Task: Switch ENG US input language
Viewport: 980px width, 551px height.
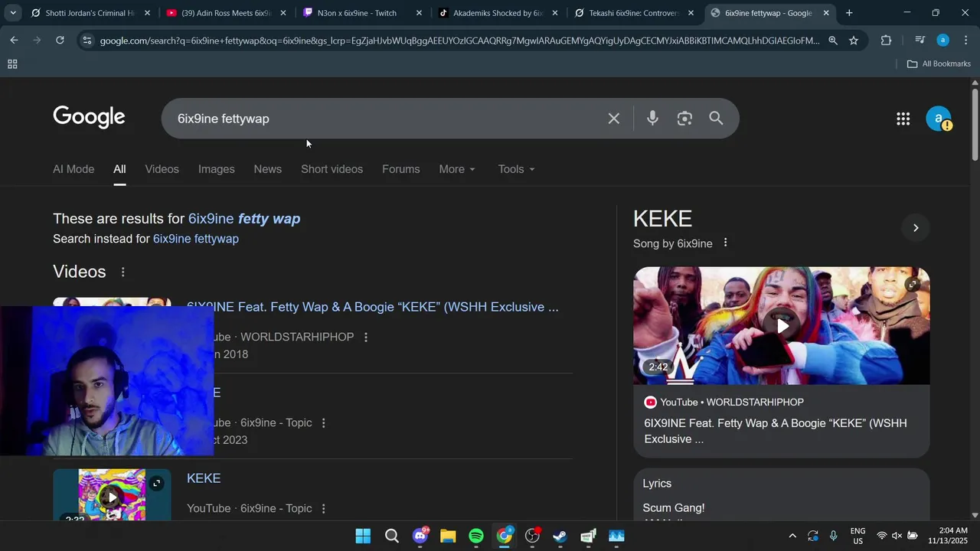Action: point(858,536)
